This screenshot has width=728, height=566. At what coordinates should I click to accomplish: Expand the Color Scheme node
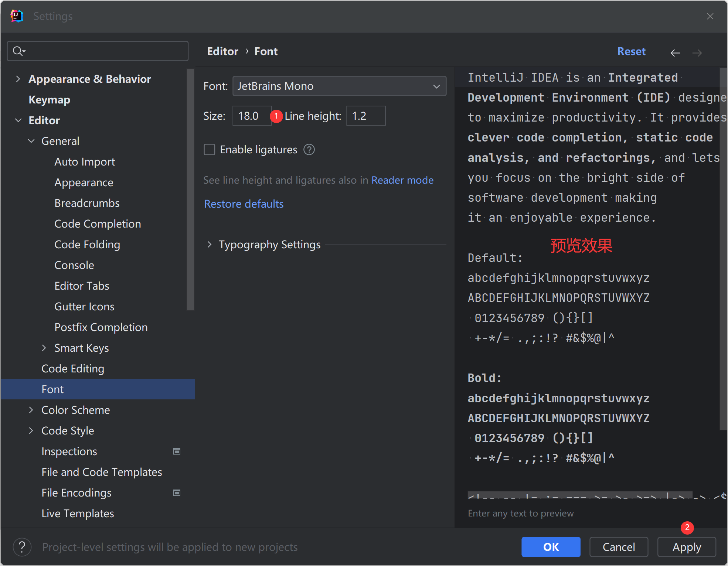point(31,410)
